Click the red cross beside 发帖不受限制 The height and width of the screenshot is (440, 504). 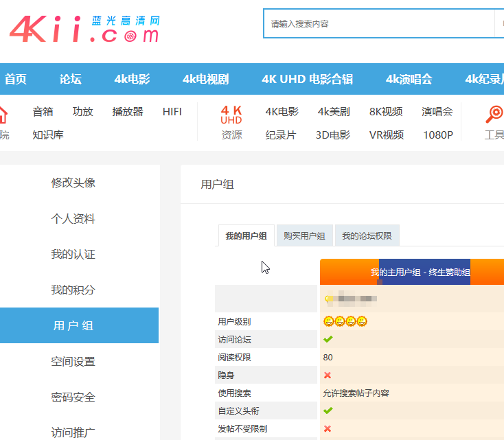328,428
